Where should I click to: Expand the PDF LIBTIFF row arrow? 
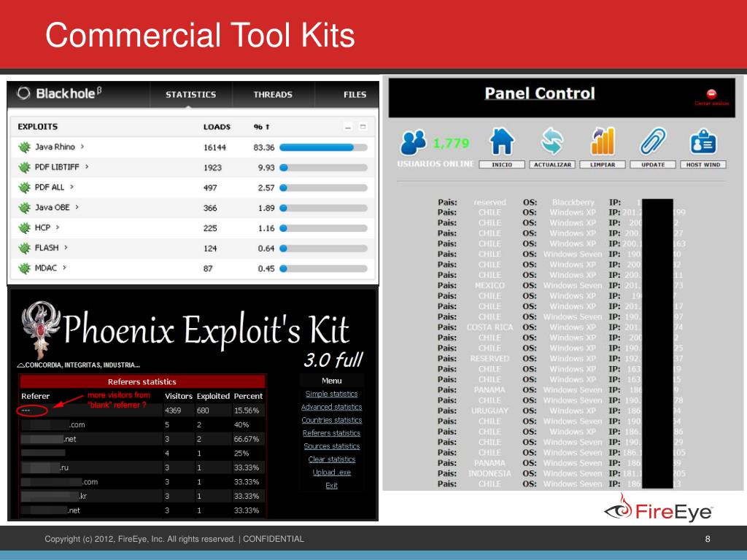pyautogui.click(x=87, y=167)
